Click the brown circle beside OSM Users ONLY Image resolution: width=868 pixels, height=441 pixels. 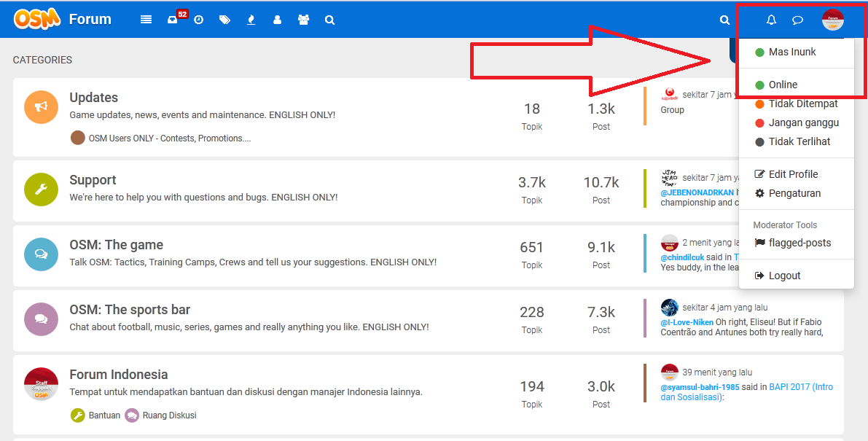pyautogui.click(x=78, y=138)
